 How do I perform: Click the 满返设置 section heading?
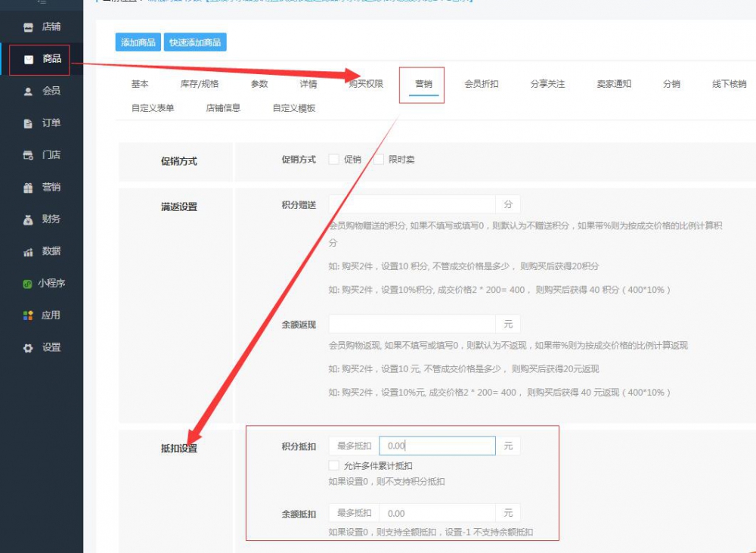pos(179,207)
